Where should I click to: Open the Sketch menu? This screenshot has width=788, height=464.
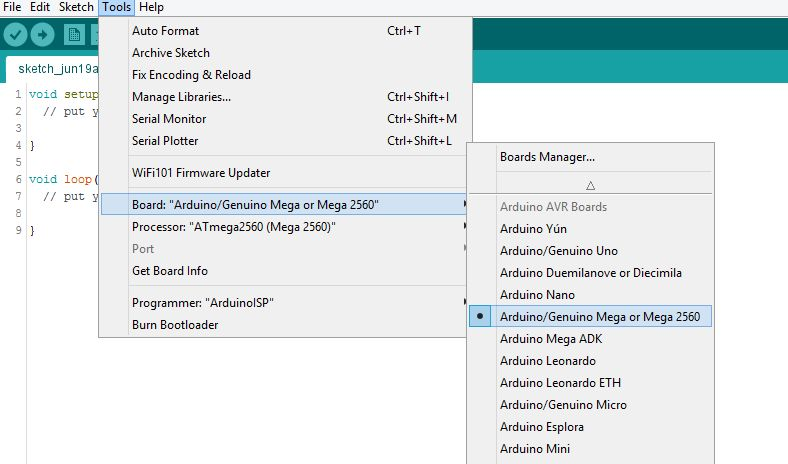tap(76, 7)
